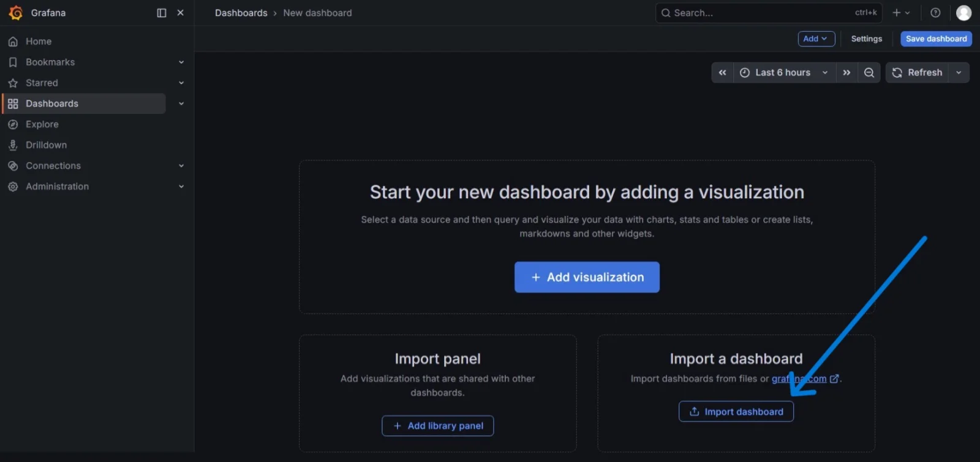Image resolution: width=980 pixels, height=462 pixels.
Task: Open Starred in the sidebar
Action: [42, 83]
